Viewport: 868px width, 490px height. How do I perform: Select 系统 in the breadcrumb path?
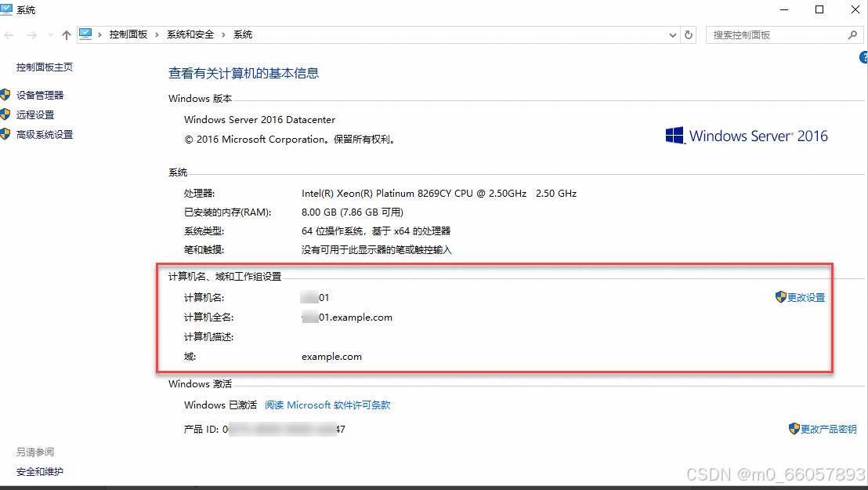243,34
